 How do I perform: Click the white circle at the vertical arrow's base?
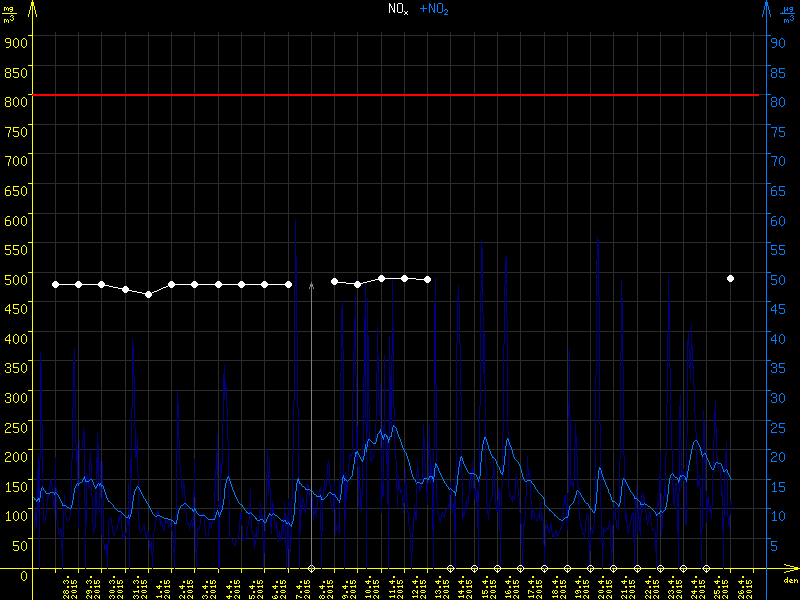point(311,568)
